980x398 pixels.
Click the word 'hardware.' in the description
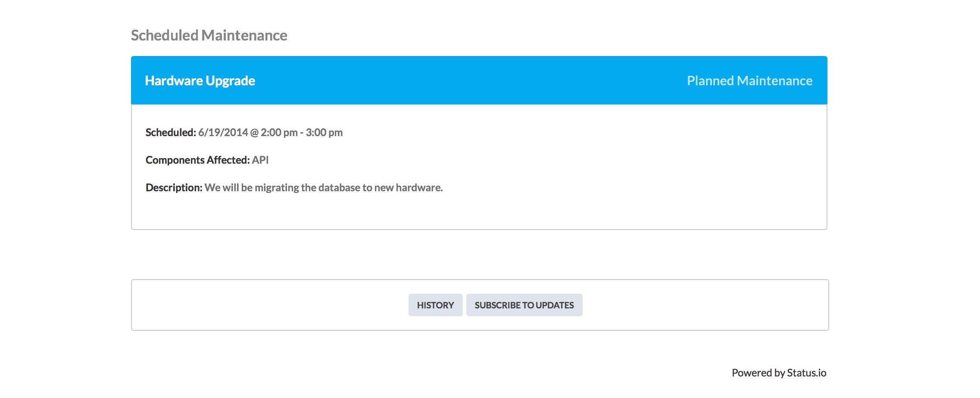[419, 187]
